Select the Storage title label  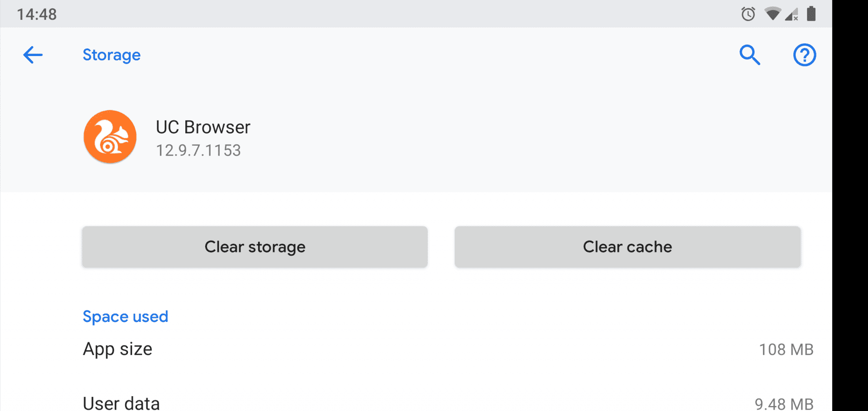click(111, 55)
